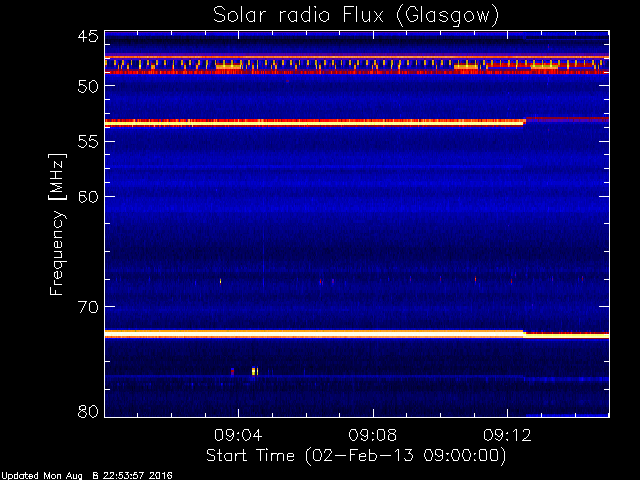
Task: Click the 09:04 time axis label
Action: tap(238, 436)
